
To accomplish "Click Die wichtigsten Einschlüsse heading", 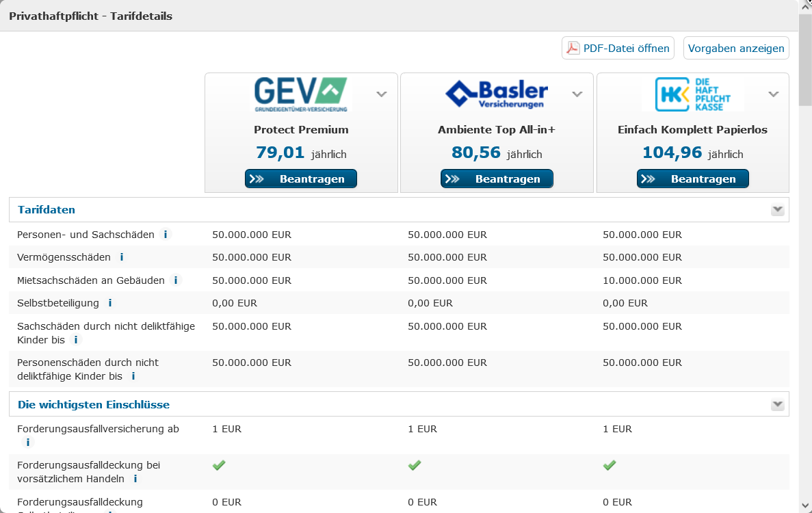I will coord(94,405).
